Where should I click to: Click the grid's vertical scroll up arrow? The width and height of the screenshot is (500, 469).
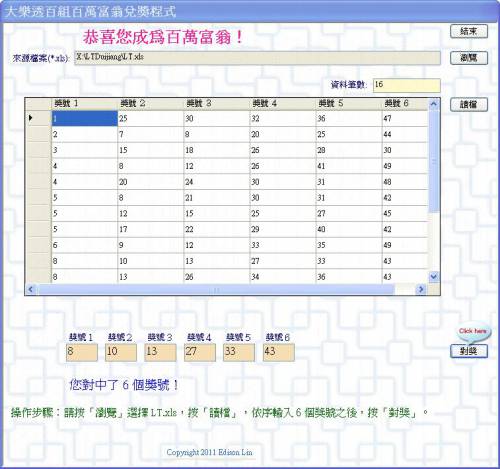pyautogui.click(x=433, y=104)
